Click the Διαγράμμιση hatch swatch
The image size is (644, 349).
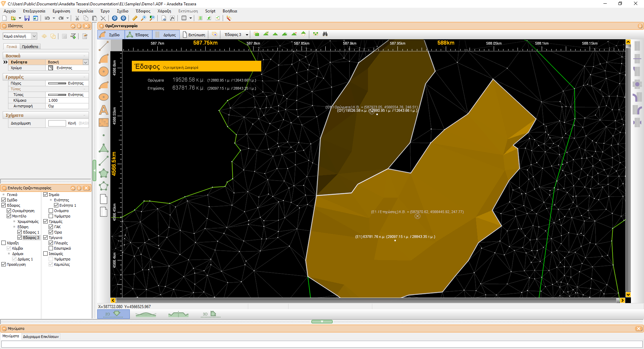click(57, 123)
